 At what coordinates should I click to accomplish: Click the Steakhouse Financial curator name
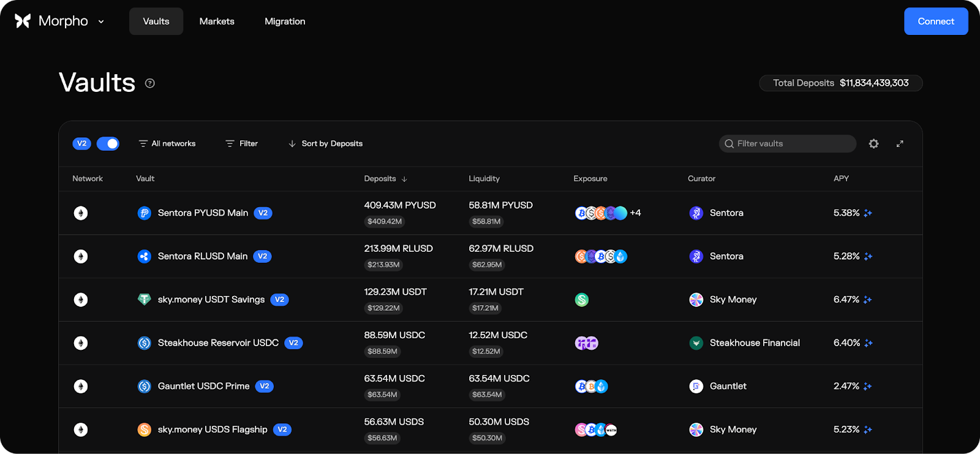click(x=755, y=343)
